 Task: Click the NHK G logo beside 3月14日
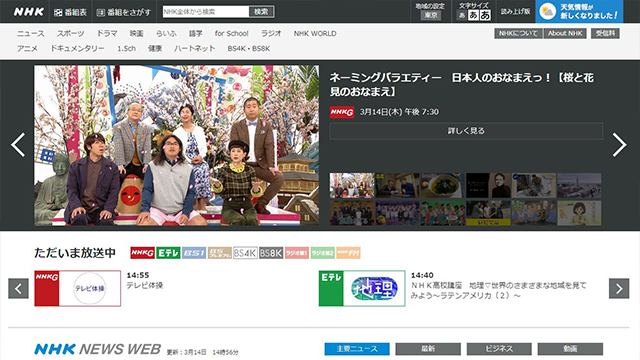[342, 112]
